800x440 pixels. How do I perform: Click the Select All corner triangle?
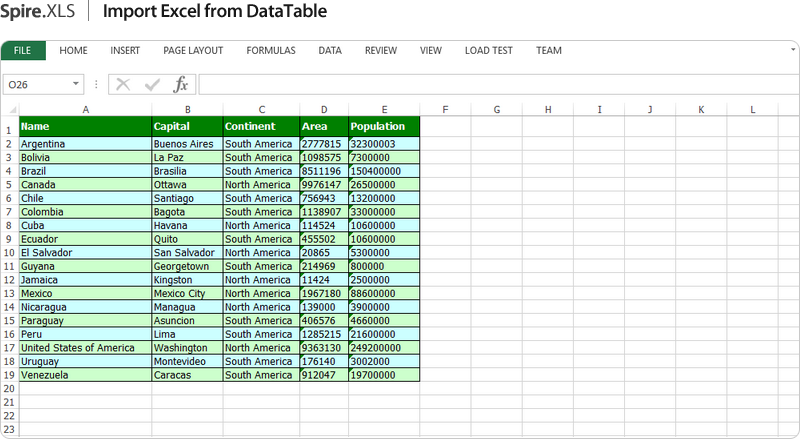10,109
